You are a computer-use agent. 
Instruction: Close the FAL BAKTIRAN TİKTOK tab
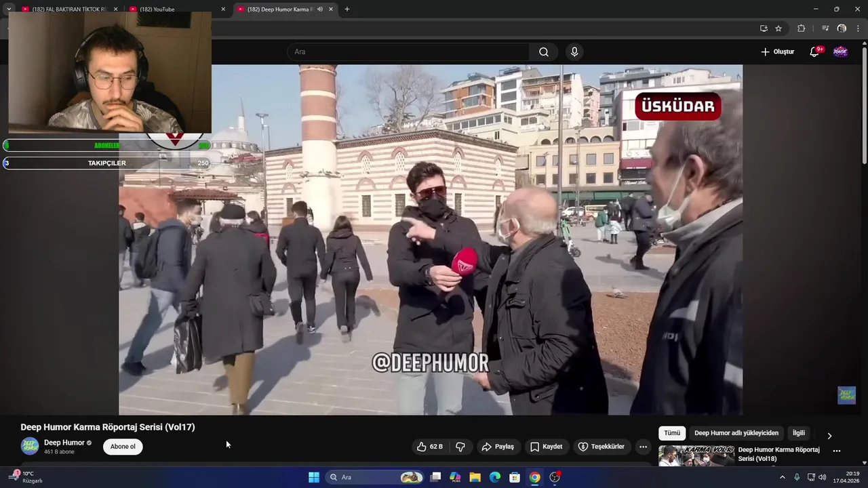[115, 9]
